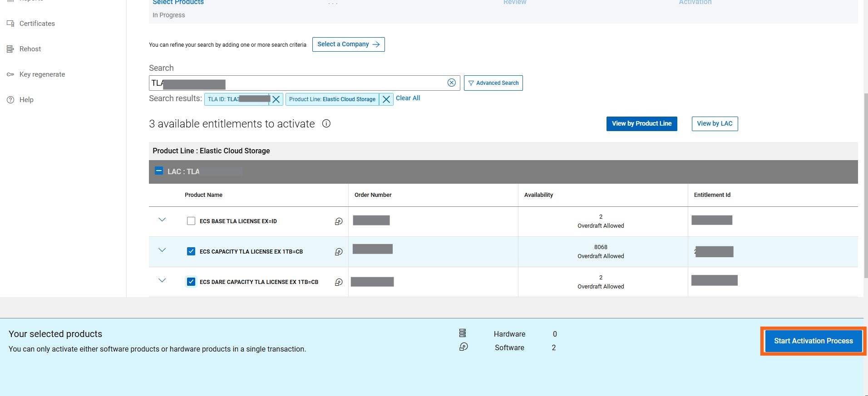Click software icon for ECS CAPACITY TLA LICENSE
This screenshot has height=396, width=868.
(339, 252)
